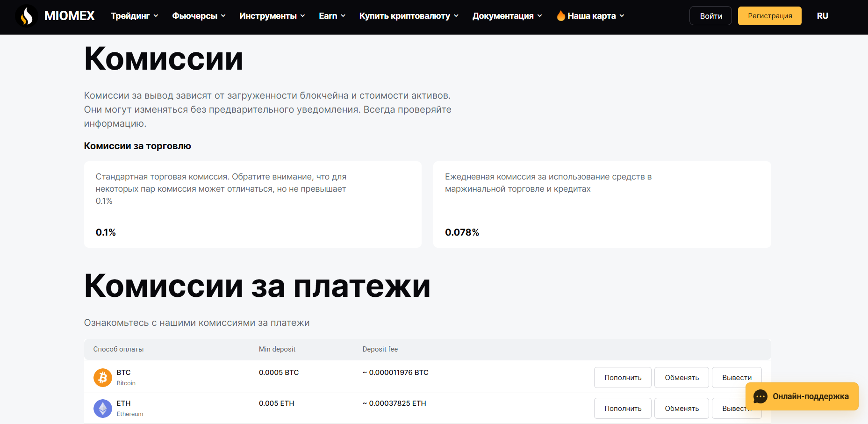The height and width of the screenshot is (424, 868).
Task: Click Пополнить in the ETH row
Action: pos(623,409)
